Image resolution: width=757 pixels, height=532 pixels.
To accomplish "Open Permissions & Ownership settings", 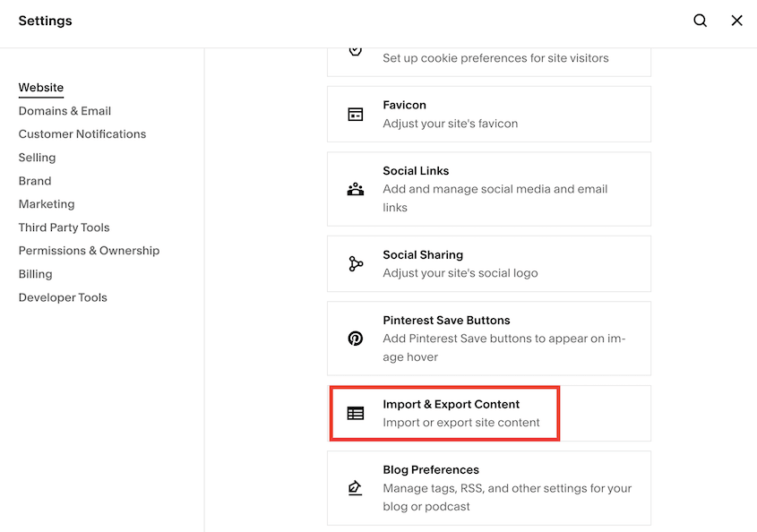I will point(89,250).
